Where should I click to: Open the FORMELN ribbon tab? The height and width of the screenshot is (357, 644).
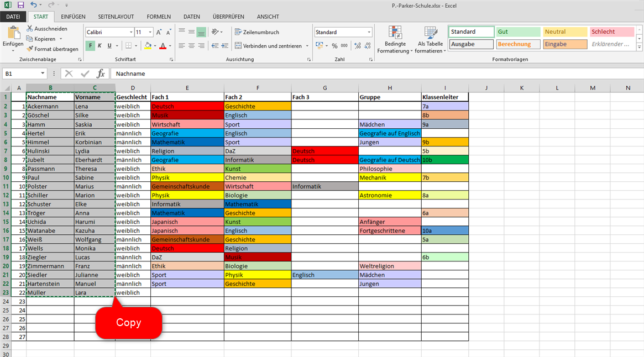(159, 17)
